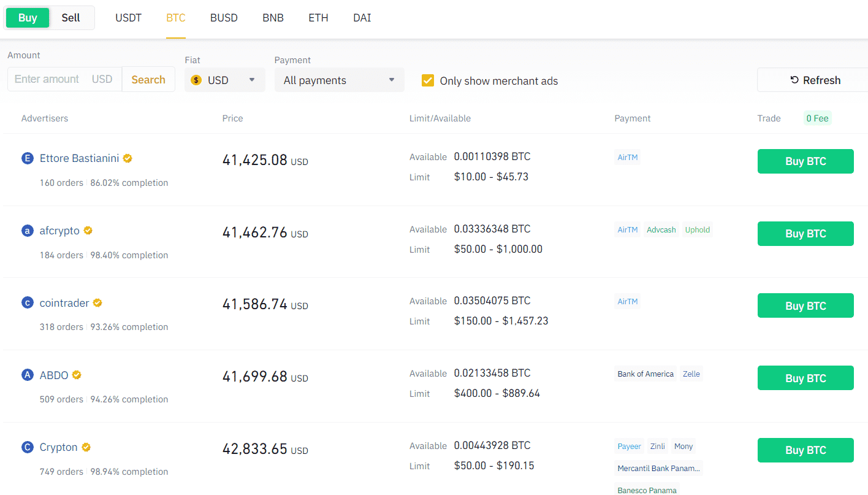Click AirTM tag in afcrypto row
This screenshot has height=495, width=868.
tap(628, 230)
